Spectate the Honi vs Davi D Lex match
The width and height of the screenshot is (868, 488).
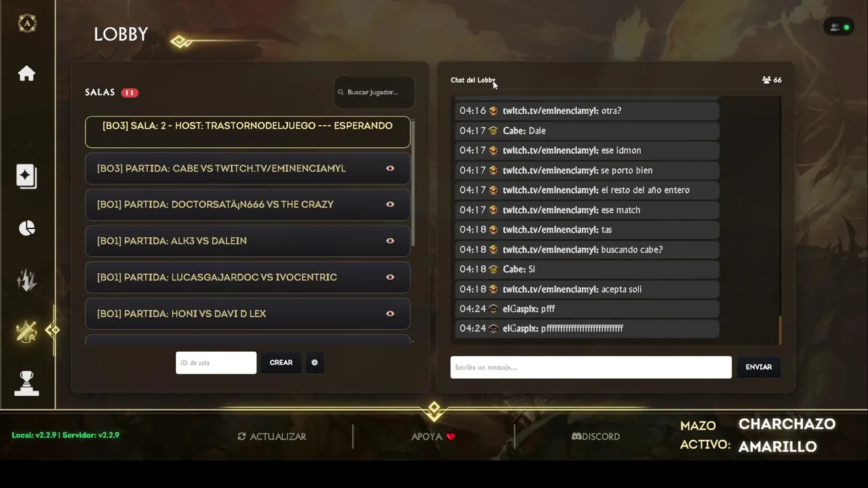(390, 313)
